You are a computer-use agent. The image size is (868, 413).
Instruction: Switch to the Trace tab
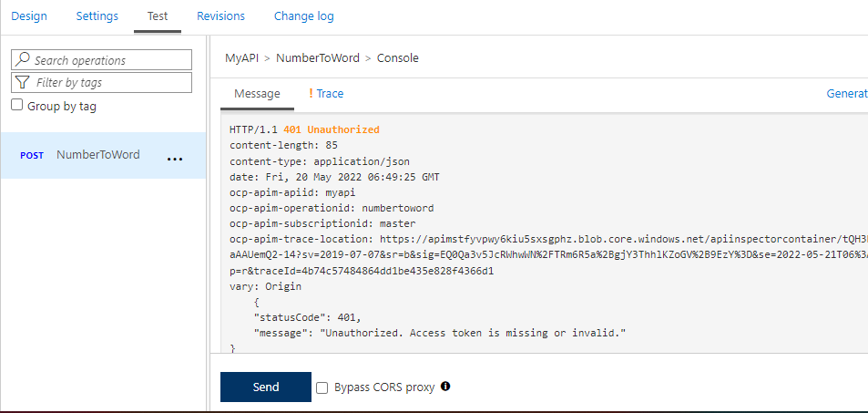[330, 94]
